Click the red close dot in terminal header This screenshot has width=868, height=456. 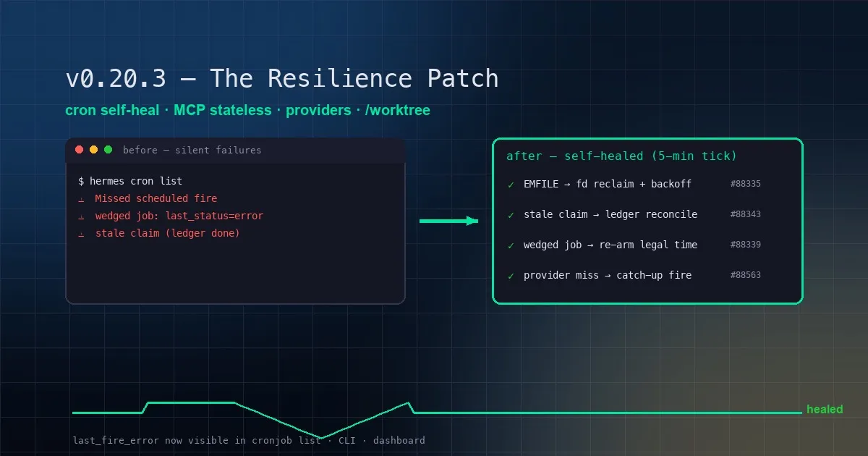pos(79,150)
